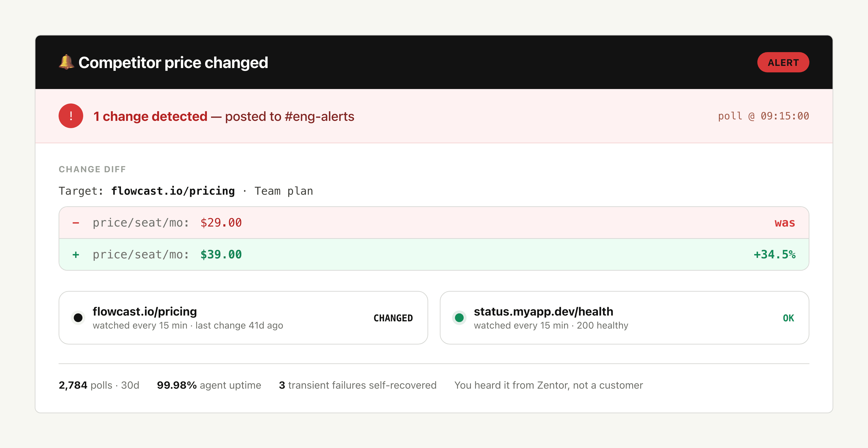The width and height of the screenshot is (868, 448).
Task: Click the red minus diff marker
Action: pyautogui.click(x=76, y=223)
